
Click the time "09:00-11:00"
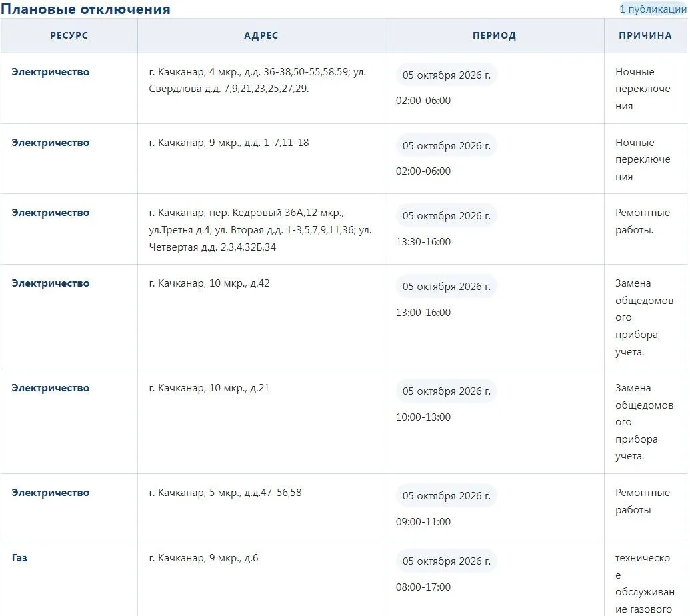tap(423, 522)
